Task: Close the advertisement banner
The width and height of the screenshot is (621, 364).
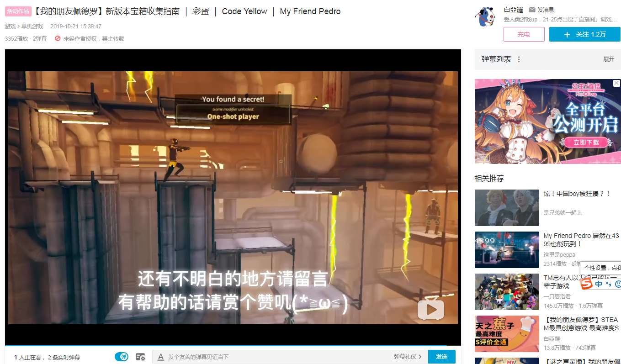Action: point(616,83)
